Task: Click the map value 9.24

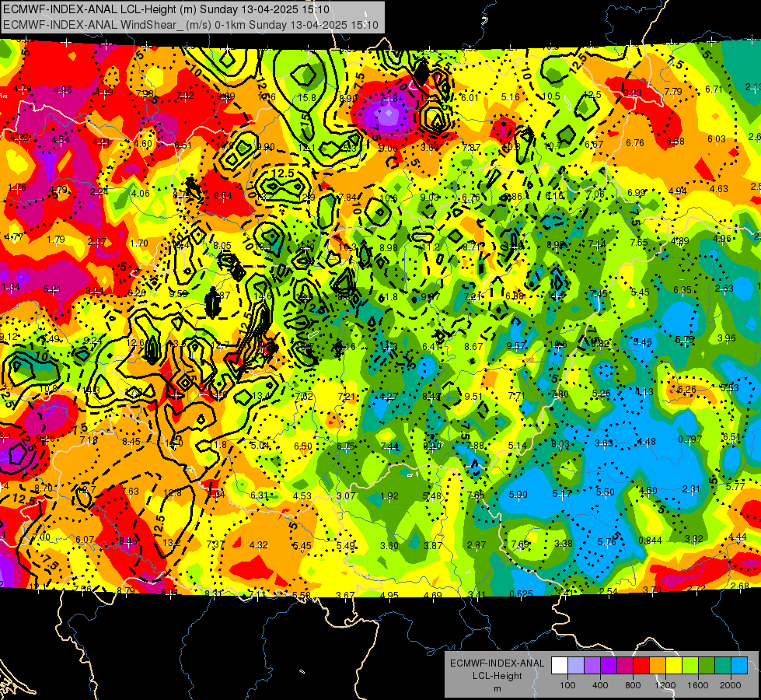Action: (93, 341)
